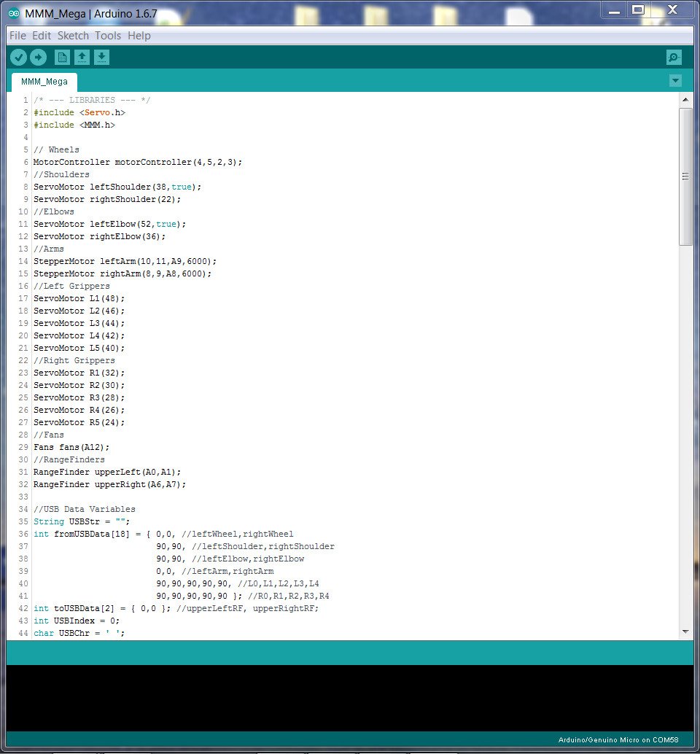The height and width of the screenshot is (754, 700).
Task: Open the Help menu
Action: (139, 35)
